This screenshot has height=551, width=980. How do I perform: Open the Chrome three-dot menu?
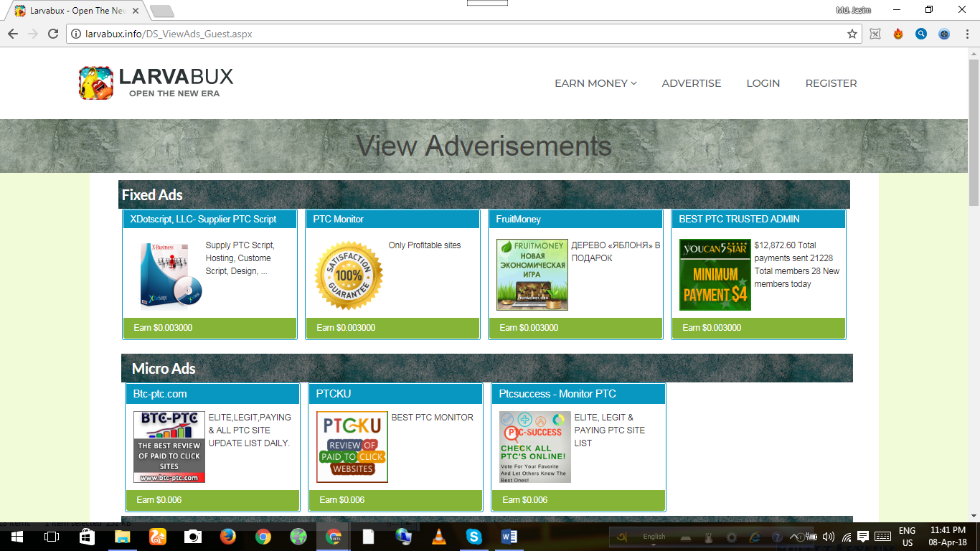(966, 34)
